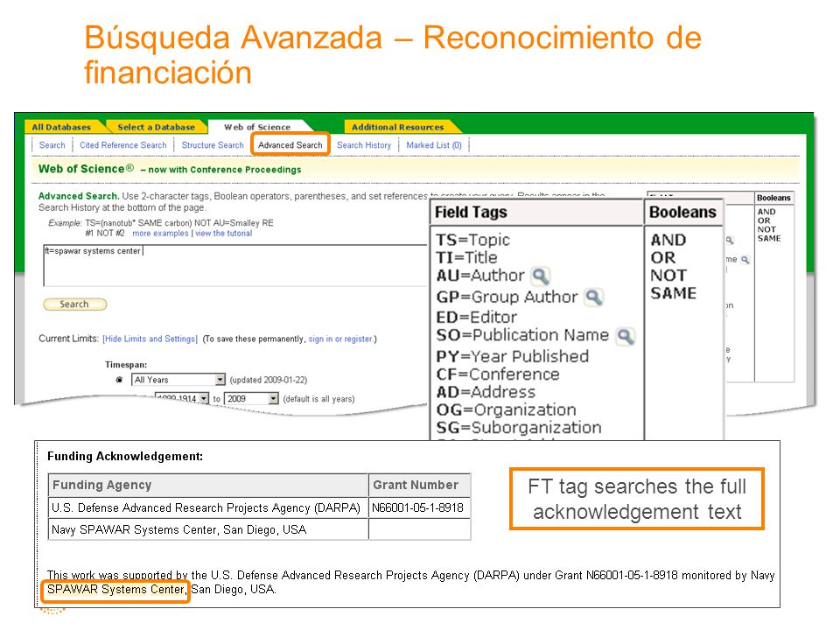Click the enlarged OR boolean operator

pyautogui.click(x=662, y=257)
